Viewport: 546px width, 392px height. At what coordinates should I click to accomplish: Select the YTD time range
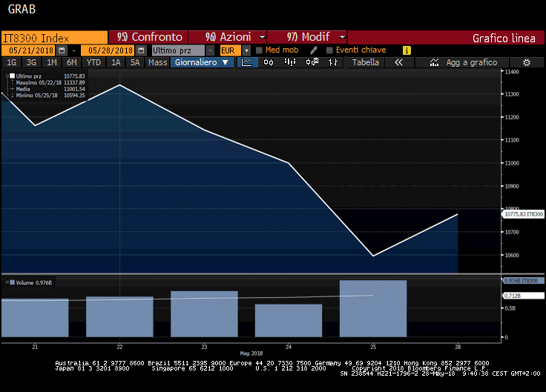tap(93, 63)
